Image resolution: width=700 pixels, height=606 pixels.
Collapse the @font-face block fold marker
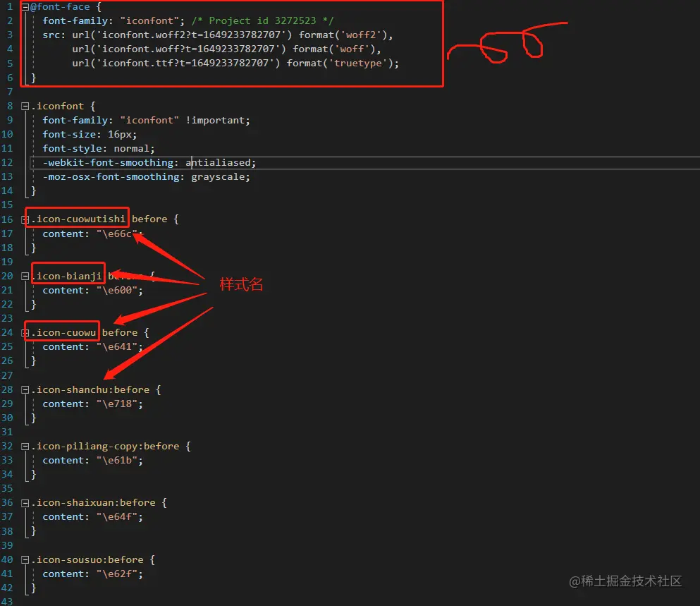(x=25, y=7)
